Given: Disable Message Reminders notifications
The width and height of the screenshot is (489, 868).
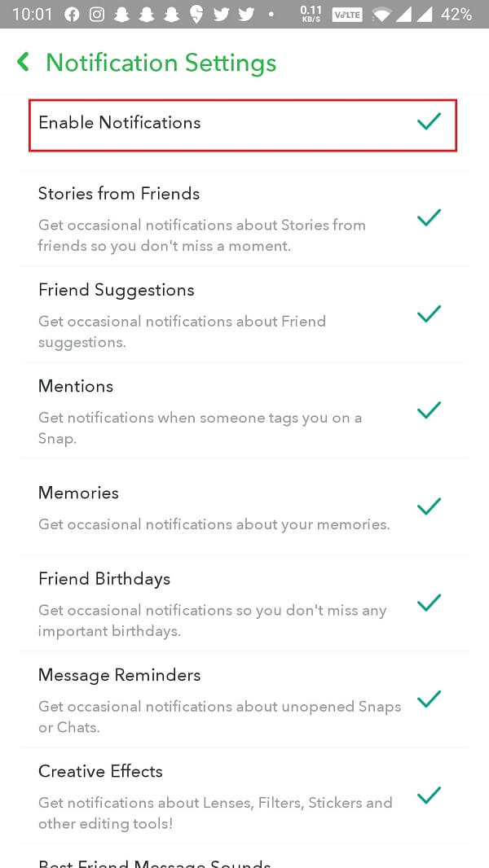Looking at the screenshot, I should tap(429, 699).
